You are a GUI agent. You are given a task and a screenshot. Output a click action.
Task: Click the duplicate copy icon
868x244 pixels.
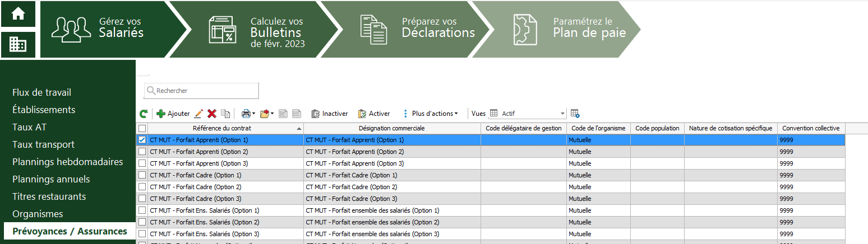pos(225,114)
